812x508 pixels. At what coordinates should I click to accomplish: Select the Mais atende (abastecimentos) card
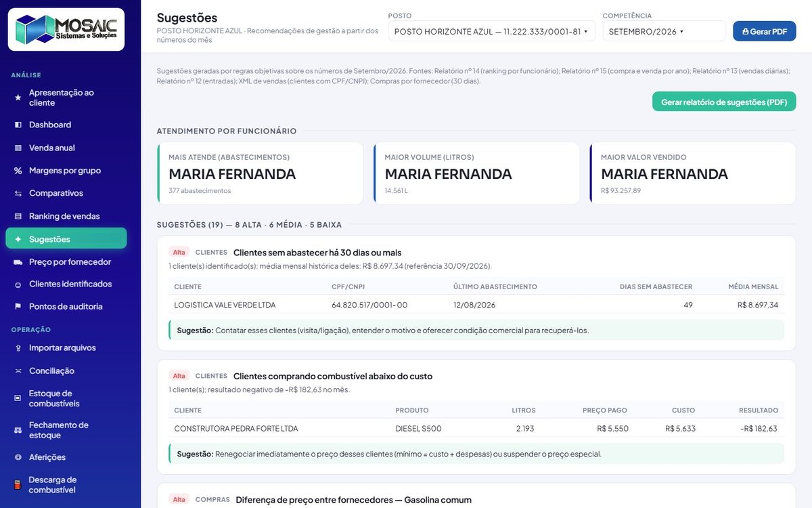coord(260,173)
